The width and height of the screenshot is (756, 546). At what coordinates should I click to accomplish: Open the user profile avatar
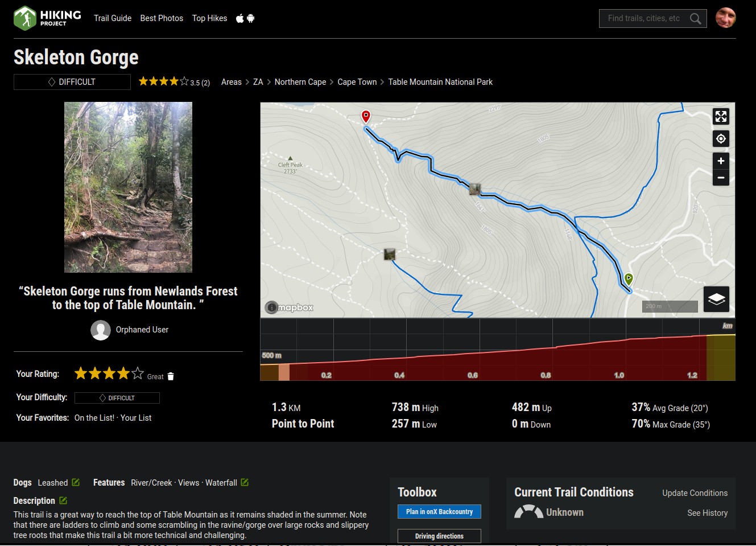pos(725,18)
